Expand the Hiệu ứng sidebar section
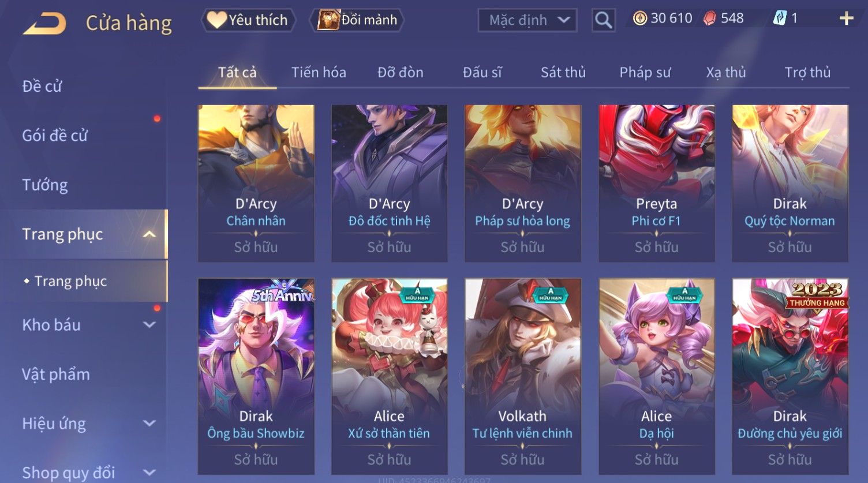 point(149,424)
